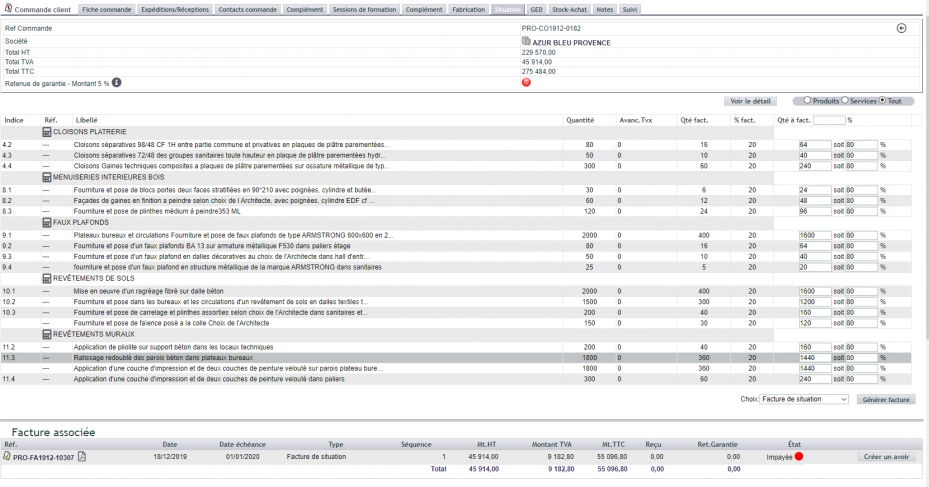Click the Créer un avoir button
Viewport: 929px width, 487px height.
(886, 457)
